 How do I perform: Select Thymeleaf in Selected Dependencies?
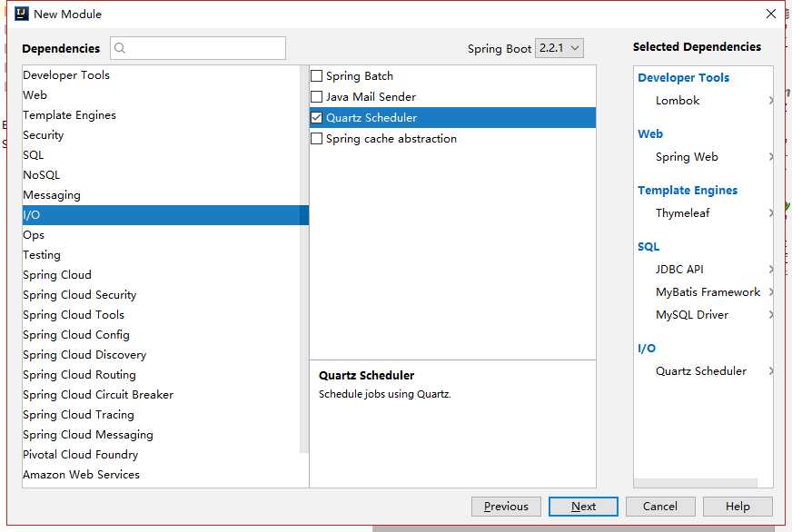tap(682, 213)
